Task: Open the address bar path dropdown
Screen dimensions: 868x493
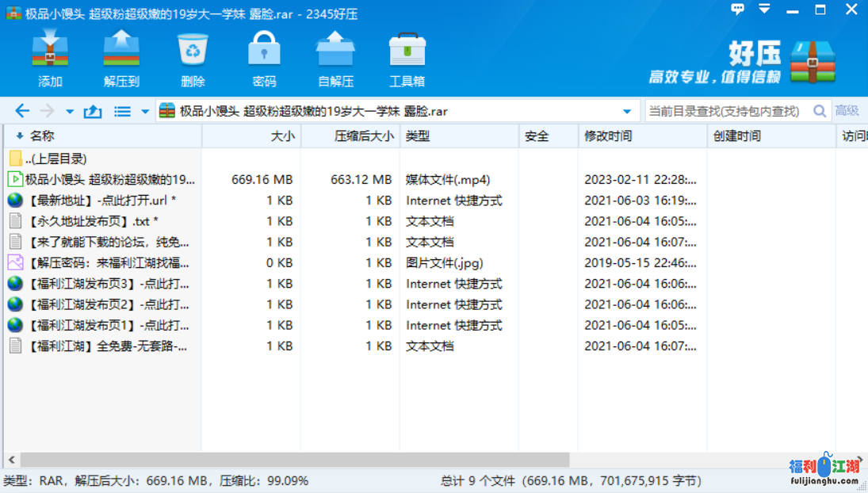Action: 627,112
